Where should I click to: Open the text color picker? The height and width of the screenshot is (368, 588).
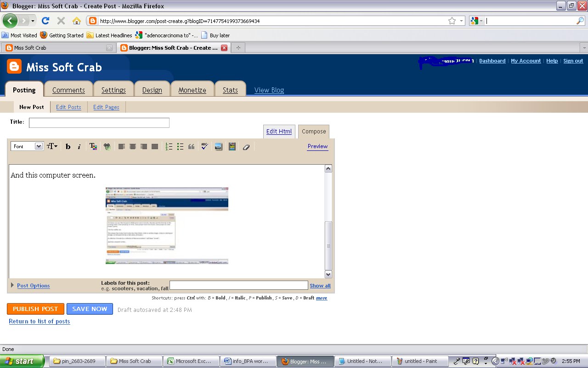click(93, 147)
